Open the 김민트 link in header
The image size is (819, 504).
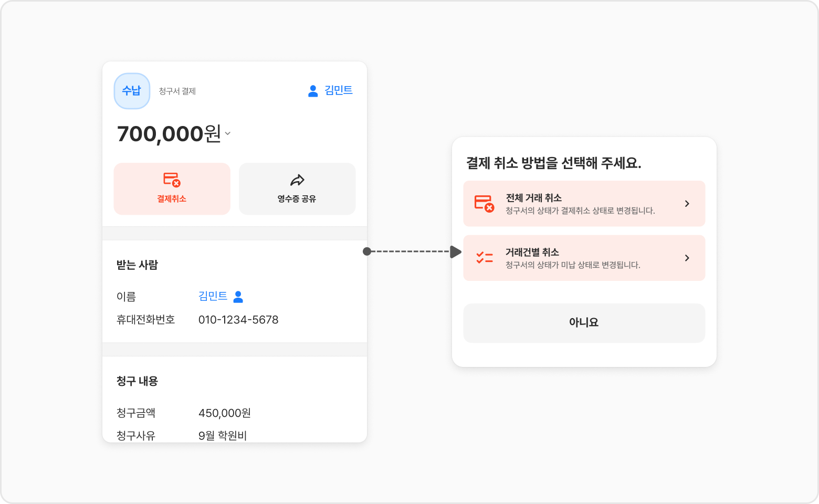point(338,90)
